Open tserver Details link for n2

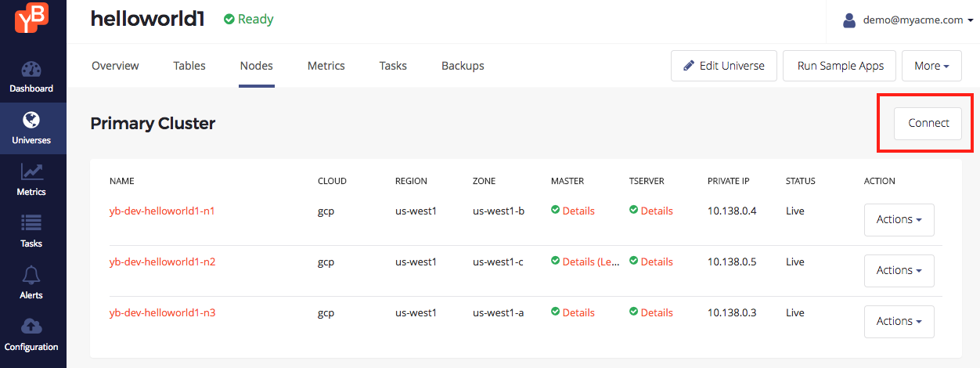(x=657, y=262)
